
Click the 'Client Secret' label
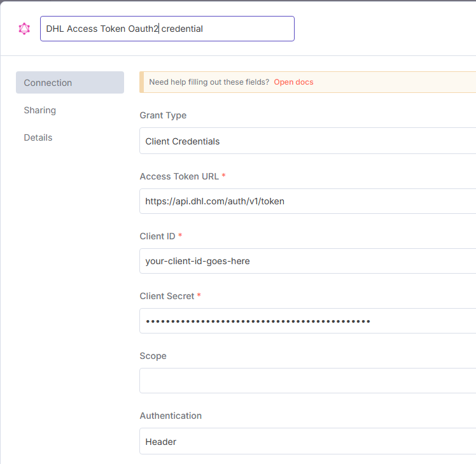tap(167, 296)
